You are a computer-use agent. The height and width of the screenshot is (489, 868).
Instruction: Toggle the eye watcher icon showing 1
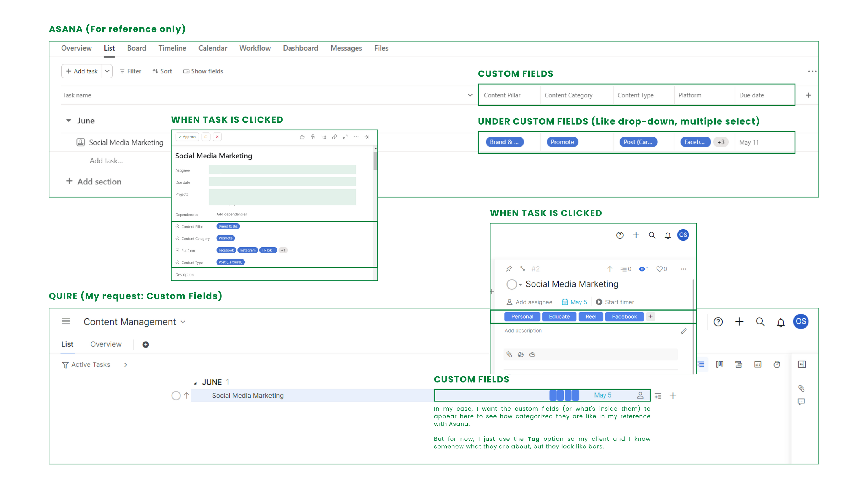[644, 269]
